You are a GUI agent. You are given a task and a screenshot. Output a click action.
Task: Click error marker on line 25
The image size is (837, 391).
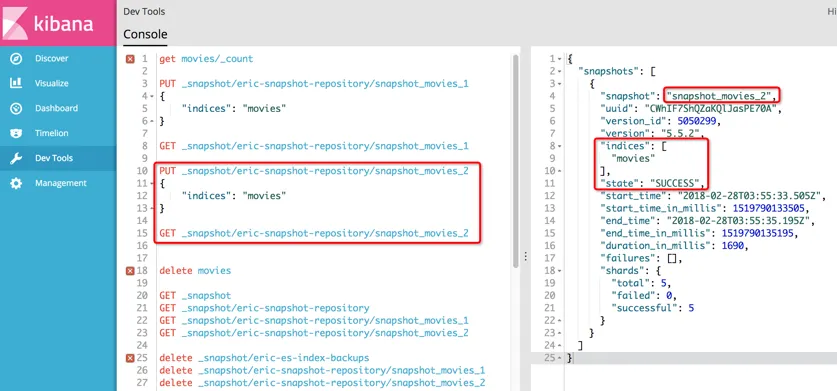coord(130,358)
